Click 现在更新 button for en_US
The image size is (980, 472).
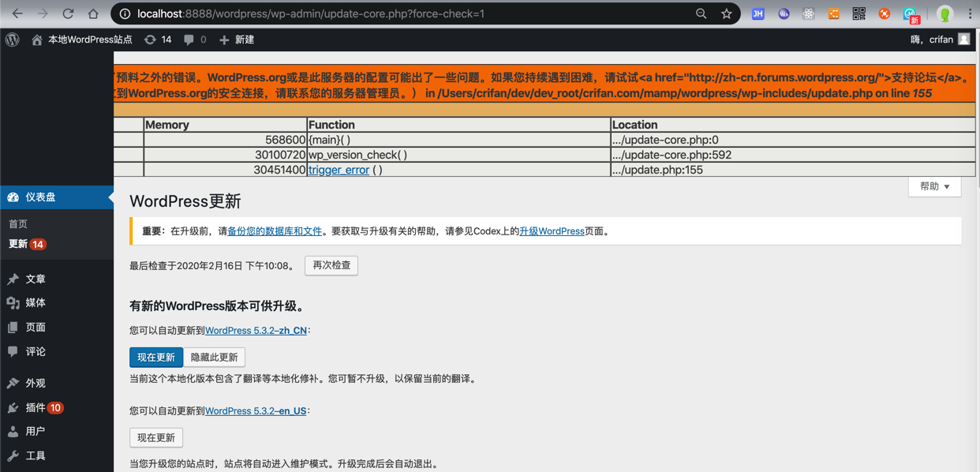pos(156,437)
